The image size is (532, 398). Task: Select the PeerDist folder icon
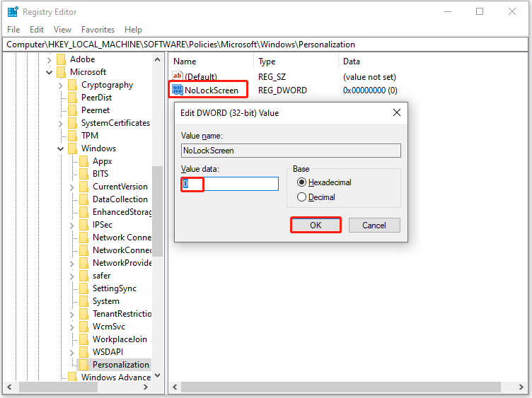tap(72, 98)
